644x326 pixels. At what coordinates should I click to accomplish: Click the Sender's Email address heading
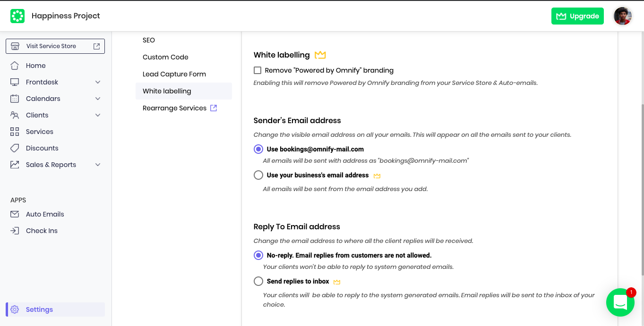click(297, 120)
